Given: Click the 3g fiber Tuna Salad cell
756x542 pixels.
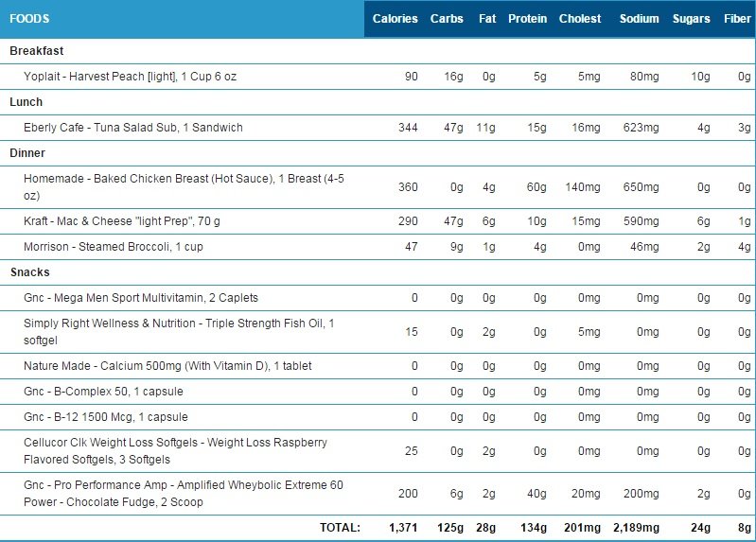Looking at the screenshot, I should coord(745,128).
